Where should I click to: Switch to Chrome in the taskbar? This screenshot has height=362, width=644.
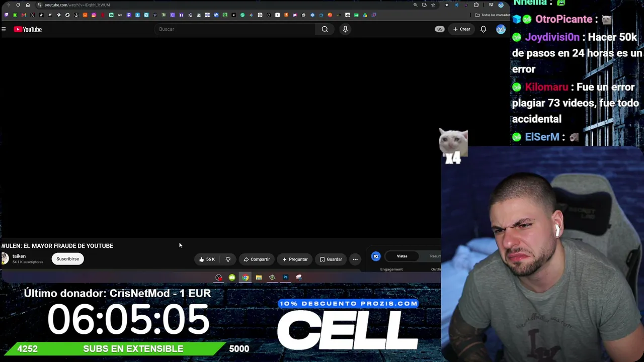[x=245, y=278]
